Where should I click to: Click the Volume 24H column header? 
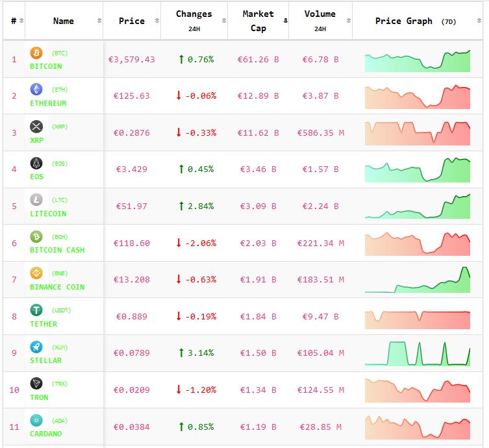[320, 21]
